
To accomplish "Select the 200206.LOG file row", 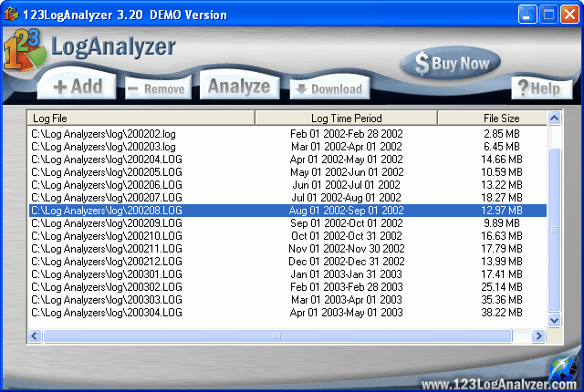I will (x=287, y=185).
